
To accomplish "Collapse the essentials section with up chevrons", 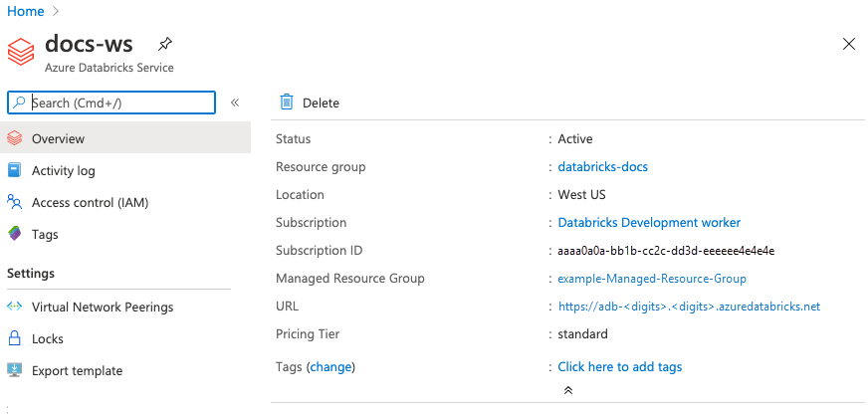I will 567,390.
